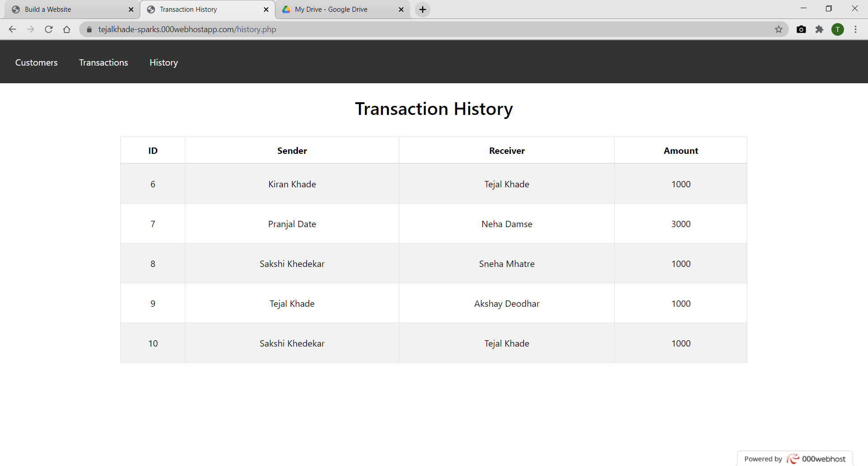The width and height of the screenshot is (868, 466).
Task: Click the History navigation link
Action: tap(163, 62)
